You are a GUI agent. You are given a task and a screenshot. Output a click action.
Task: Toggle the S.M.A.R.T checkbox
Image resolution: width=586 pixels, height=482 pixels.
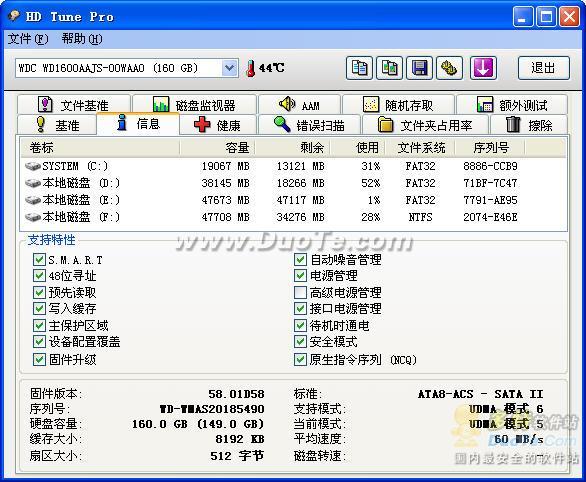(39, 259)
